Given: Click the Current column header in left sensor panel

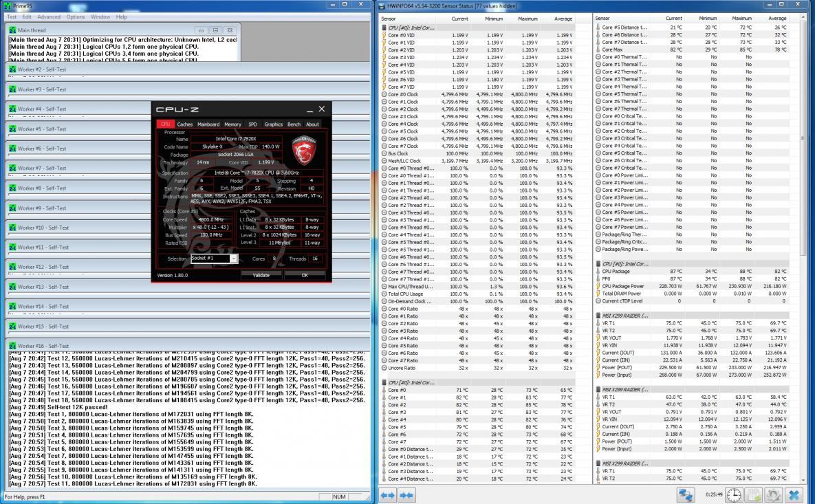Looking at the screenshot, I should tap(459, 19).
